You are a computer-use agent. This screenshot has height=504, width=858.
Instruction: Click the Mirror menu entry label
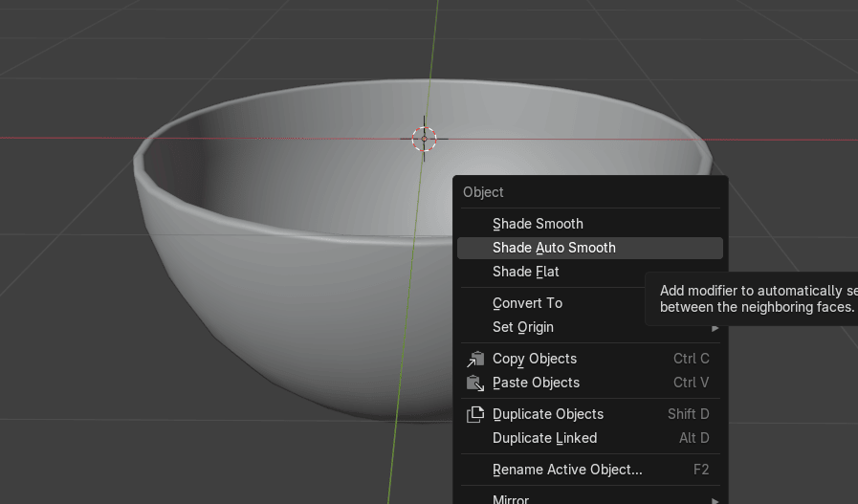click(x=511, y=498)
